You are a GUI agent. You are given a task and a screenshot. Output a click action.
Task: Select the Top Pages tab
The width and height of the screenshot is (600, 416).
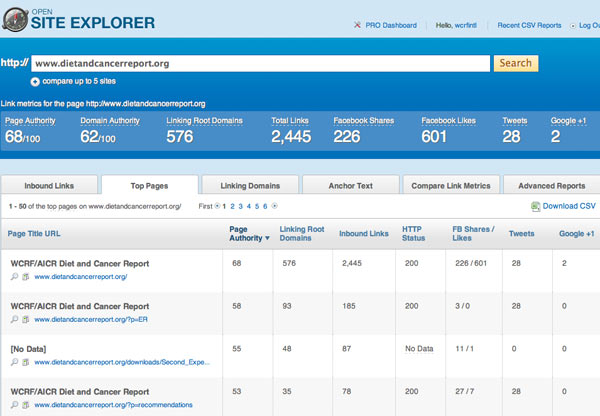[149, 186]
